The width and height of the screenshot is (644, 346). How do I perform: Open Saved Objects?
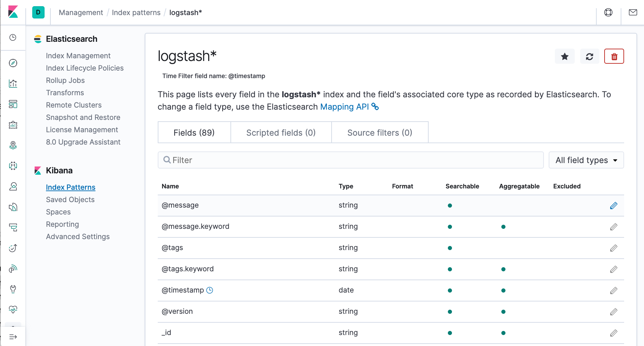[70, 199]
